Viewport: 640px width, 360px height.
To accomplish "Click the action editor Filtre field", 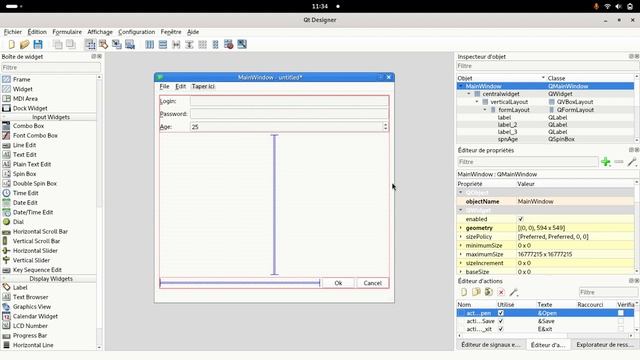I will click(608, 292).
